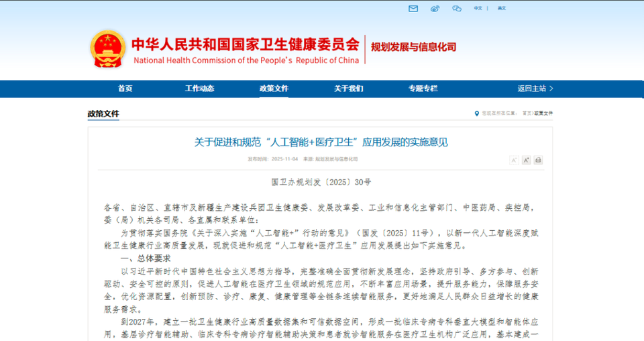Image resolution: width=644 pixels, height=341 pixels.
Task: Open the email envelope icon
Action: tap(413, 8)
